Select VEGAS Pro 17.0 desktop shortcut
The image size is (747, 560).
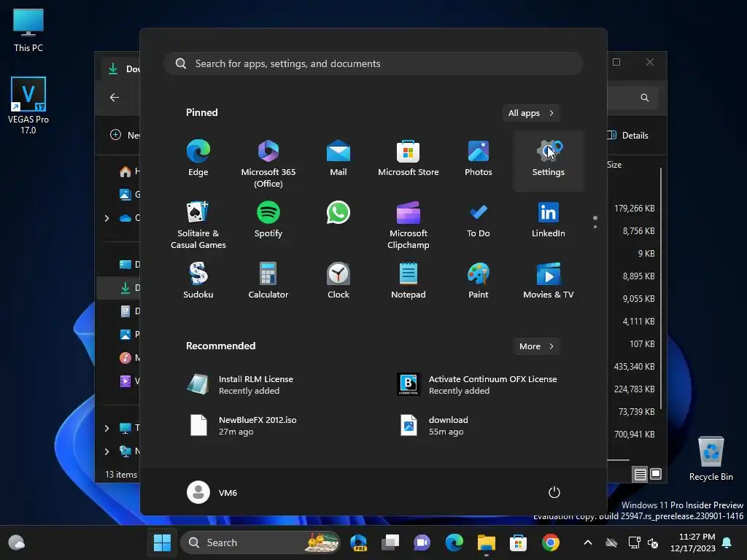(28, 106)
